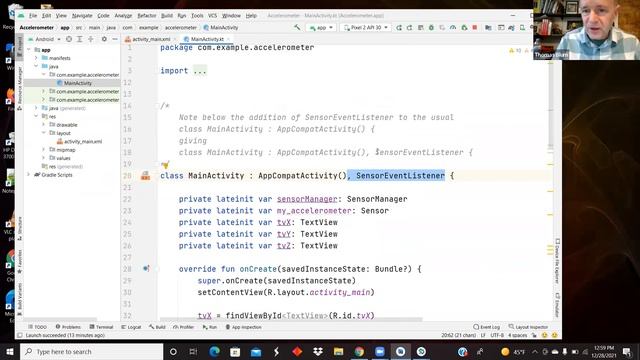This screenshot has height=360, width=640.
Task: Collapse the java folder in project tree
Action: point(36,66)
